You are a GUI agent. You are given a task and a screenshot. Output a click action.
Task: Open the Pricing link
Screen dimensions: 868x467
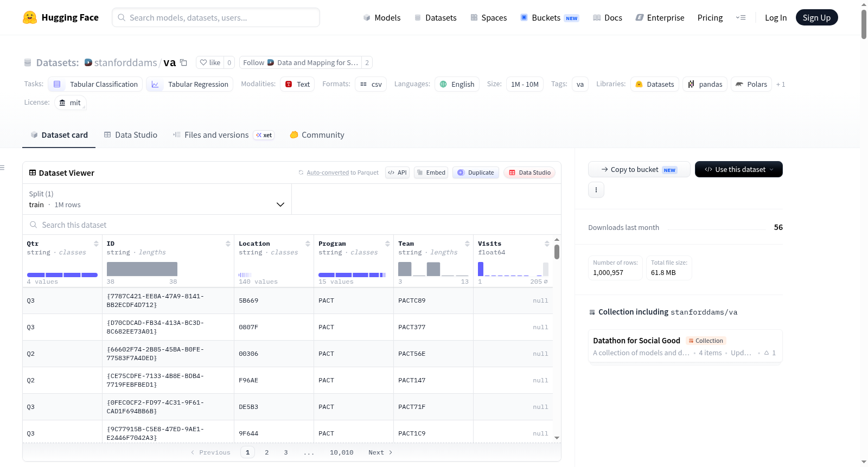coord(710,17)
